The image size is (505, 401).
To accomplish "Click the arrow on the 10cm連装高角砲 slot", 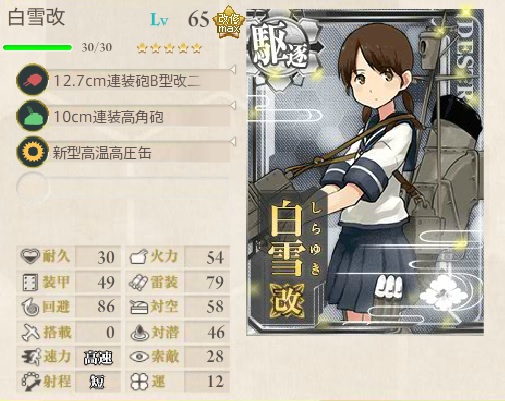I will 233,106.
